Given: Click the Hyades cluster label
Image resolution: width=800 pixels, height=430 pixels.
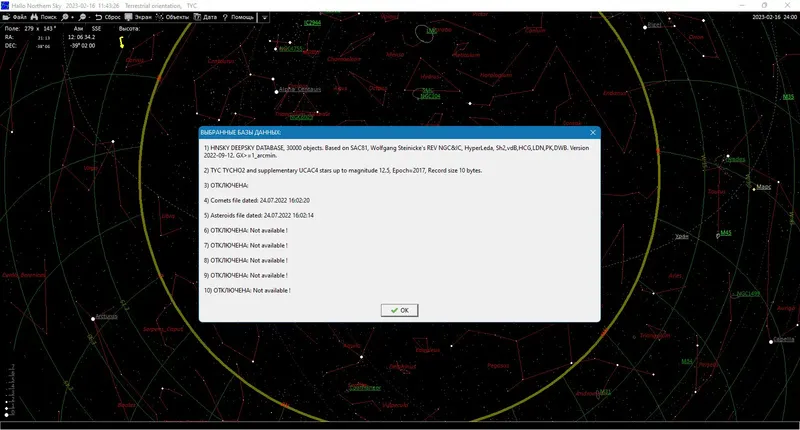Looking at the screenshot, I should pos(735,159).
